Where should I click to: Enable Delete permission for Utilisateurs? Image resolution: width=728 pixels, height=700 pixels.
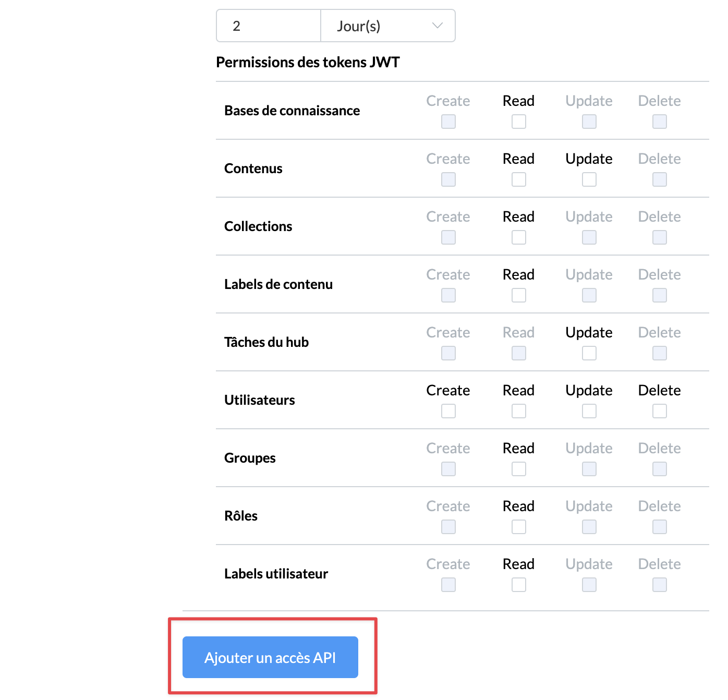[x=660, y=411]
